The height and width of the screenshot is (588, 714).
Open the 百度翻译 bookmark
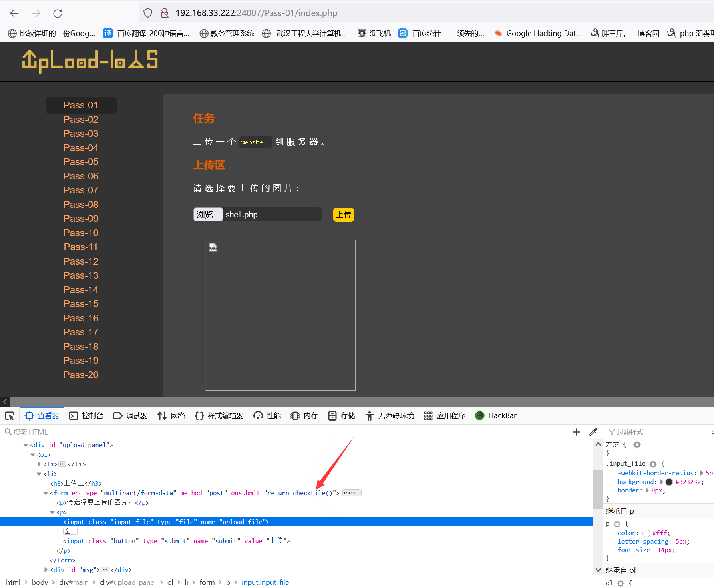147,33
